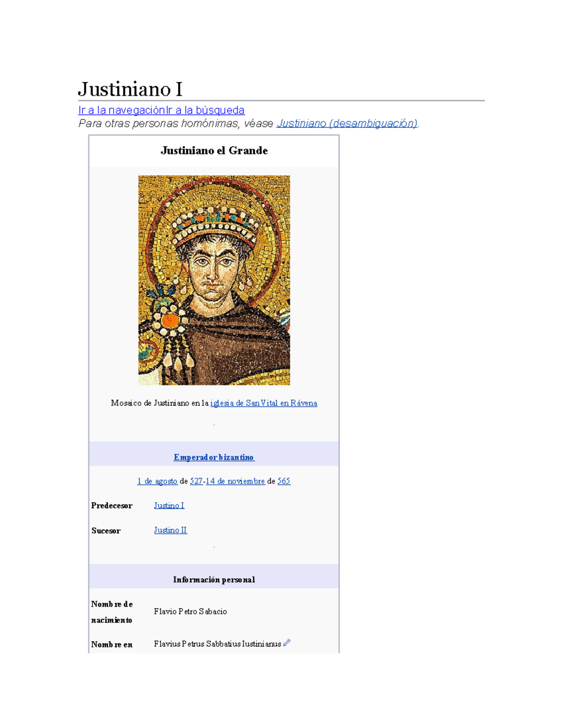The height and width of the screenshot is (728, 563).
Task: Open the 'Justiniano (desambiguación)' link
Action: (347, 123)
